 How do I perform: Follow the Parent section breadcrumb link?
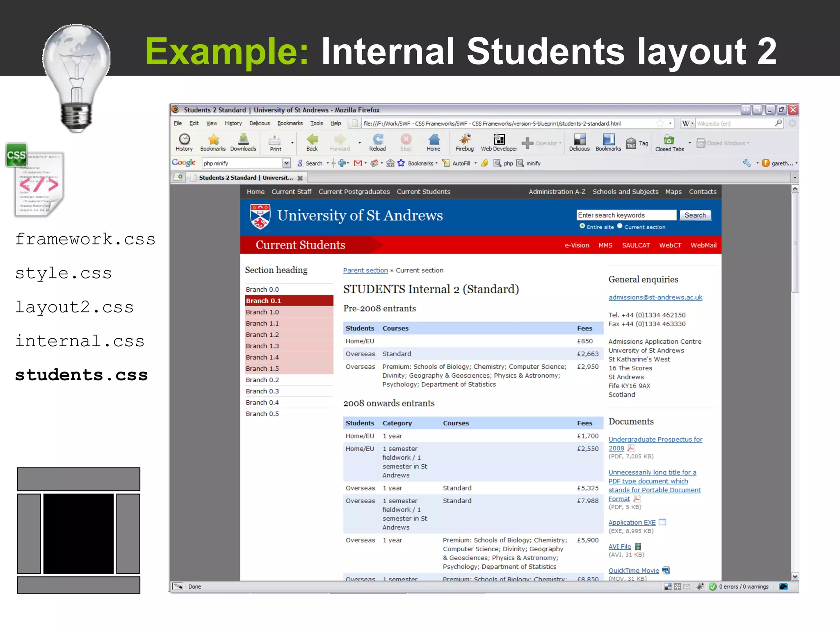tap(365, 270)
